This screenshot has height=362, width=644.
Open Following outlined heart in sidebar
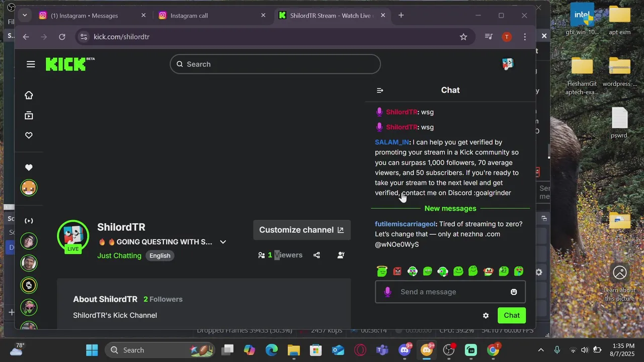pyautogui.click(x=29, y=135)
